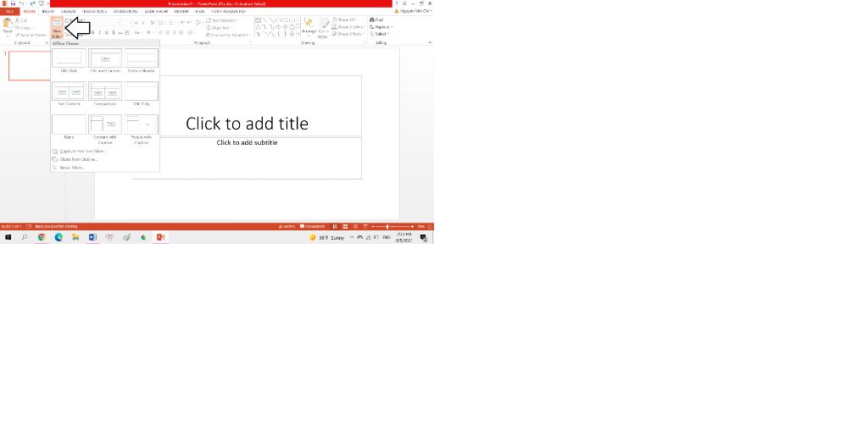Open Shape Effects dropdown
This screenshot has height=426, width=868.
coord(348,34)
